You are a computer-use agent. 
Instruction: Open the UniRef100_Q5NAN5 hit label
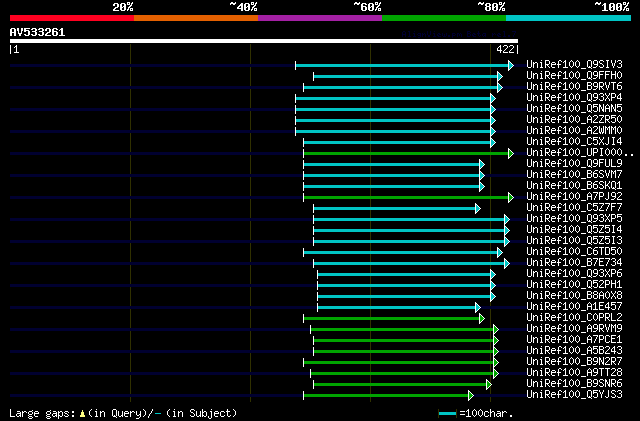(574, 109)
